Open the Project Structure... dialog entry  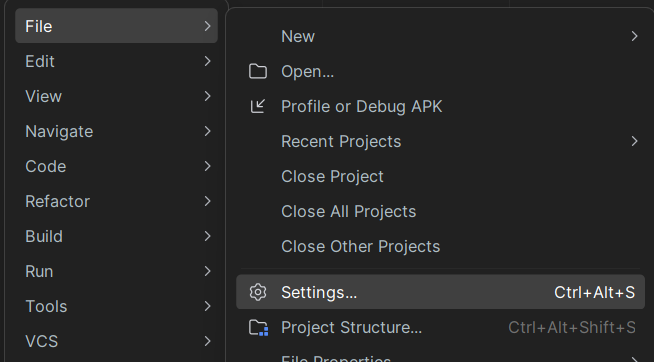pyautogui.click(x=440, y=327)
